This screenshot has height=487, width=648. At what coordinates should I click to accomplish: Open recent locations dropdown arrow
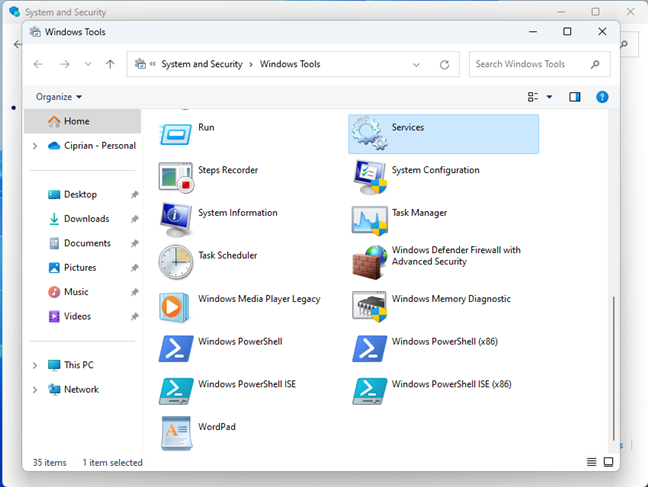pyautogui.click(x=88, y=64)
